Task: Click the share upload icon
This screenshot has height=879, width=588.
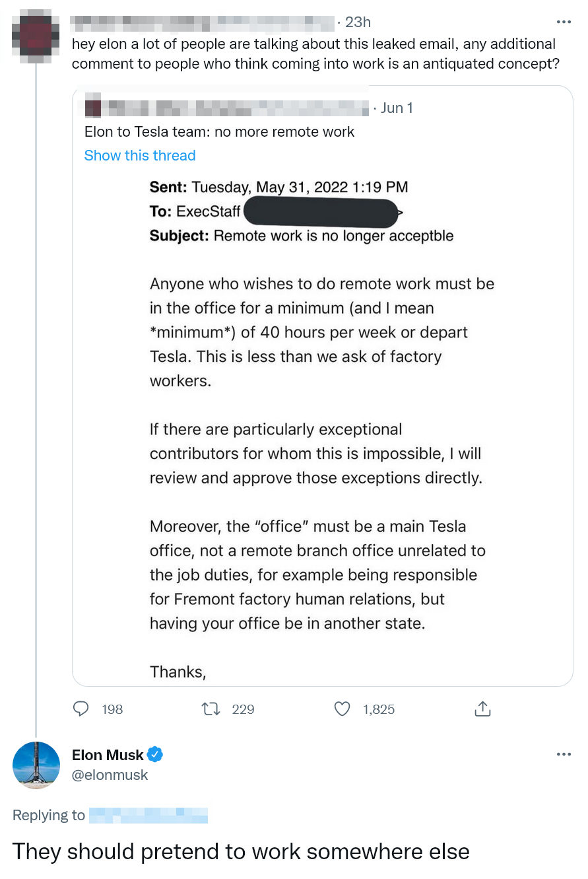Action: point(482,709)
